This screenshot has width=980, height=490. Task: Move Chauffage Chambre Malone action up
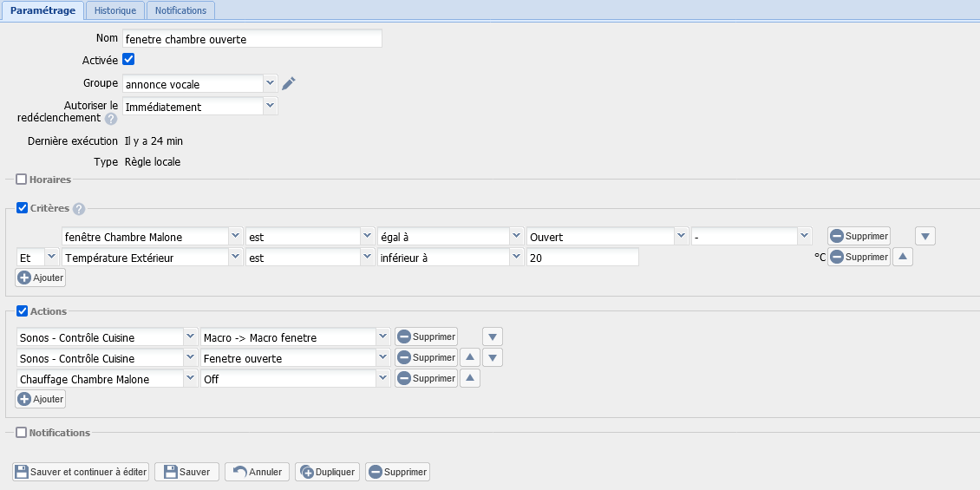coord(469,378)
